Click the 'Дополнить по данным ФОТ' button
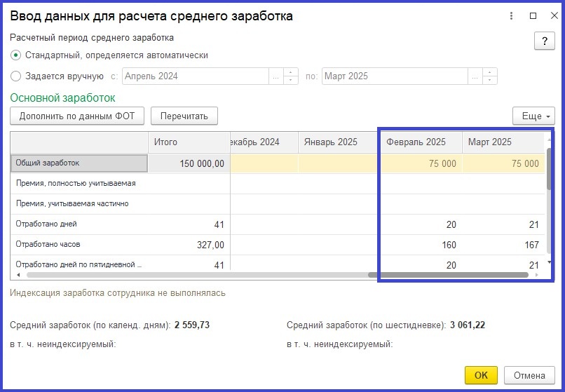The height and width of the screenshot is (392, 565). point(77,116)
